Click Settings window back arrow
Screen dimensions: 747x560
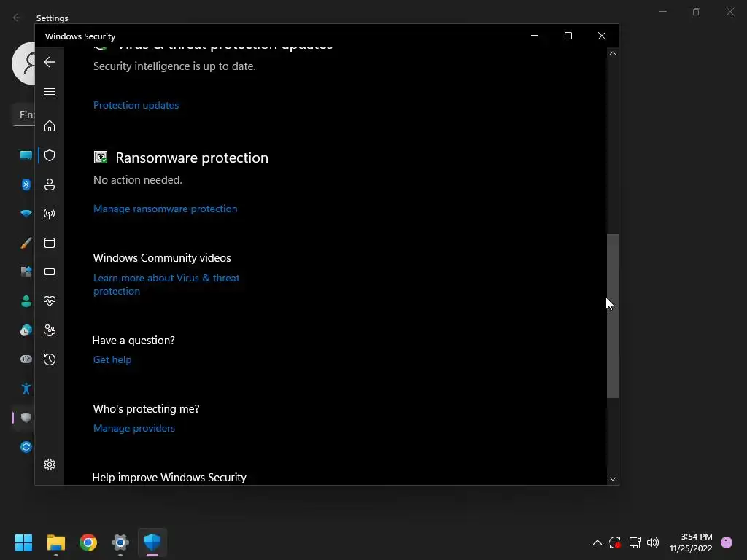[x=17, y=17]
